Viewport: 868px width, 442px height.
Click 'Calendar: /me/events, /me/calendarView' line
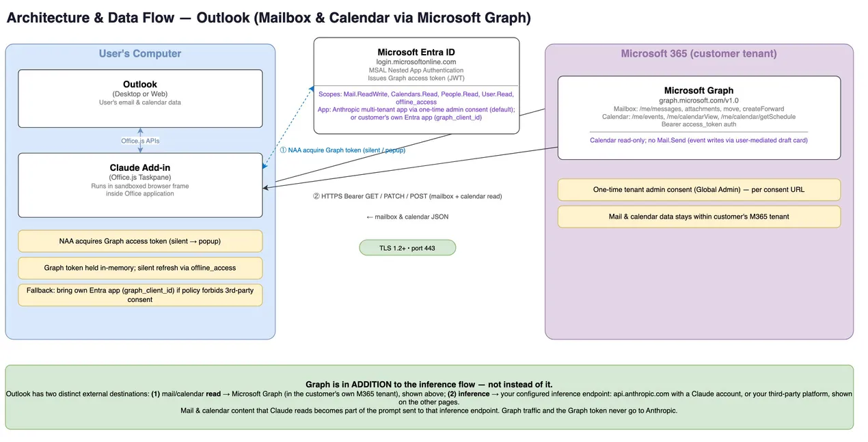tap(699, 117)
